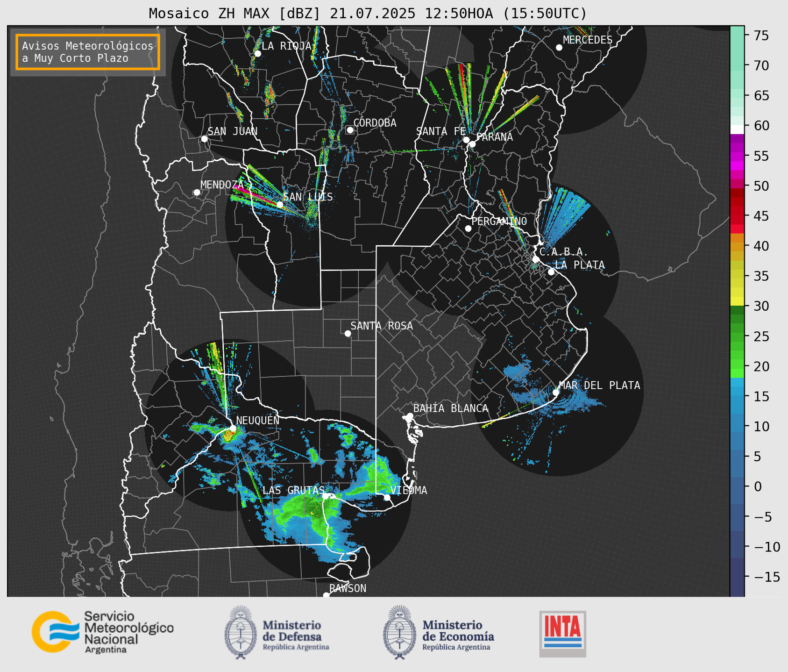Click the Neuquén city marker dot

coord(233,428)
